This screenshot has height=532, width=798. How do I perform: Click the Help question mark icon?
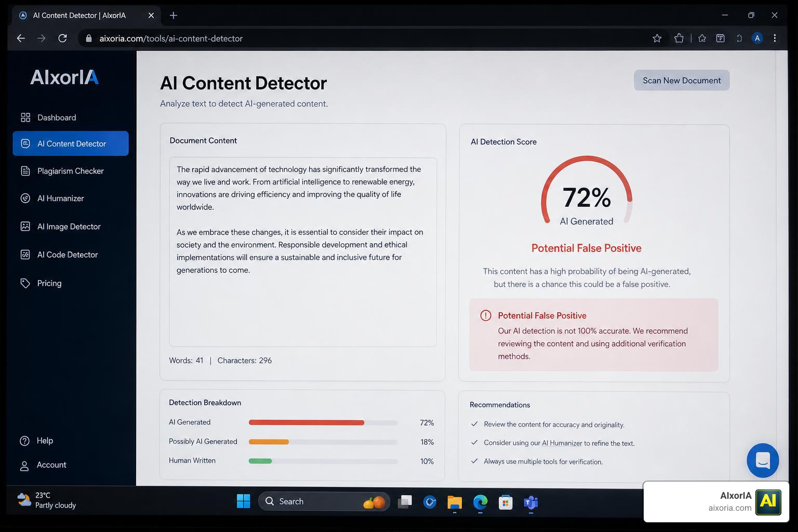[x=24, y=441]
